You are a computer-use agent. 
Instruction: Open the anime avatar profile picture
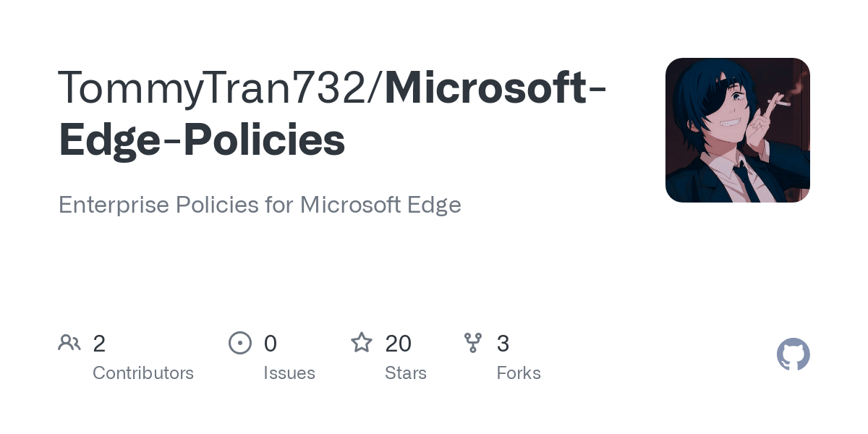pyautogui.click(x=738, y=130)
